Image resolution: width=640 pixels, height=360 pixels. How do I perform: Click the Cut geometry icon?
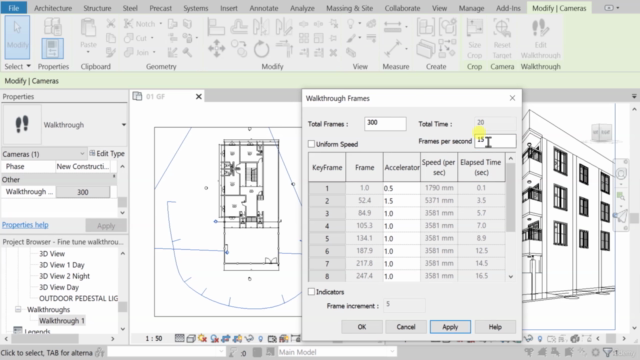[x=129, y=38]
